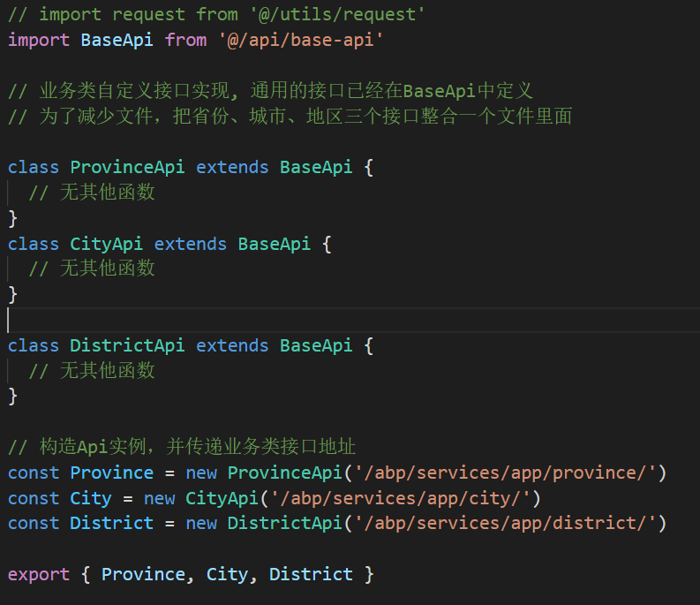Click the const Province variable name
This screenshot has width=700, height=605.
111,473
